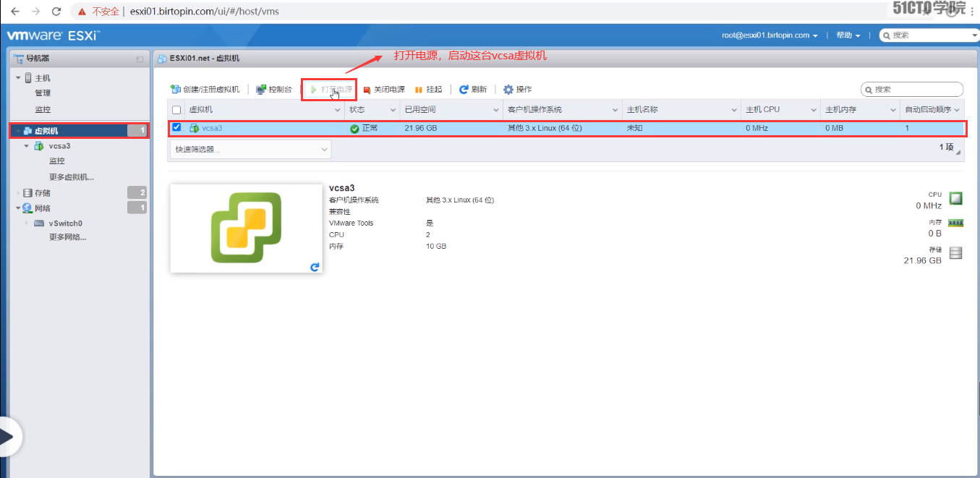Uncheck the vcsa3 row checkbox
980x478 pixels.
(176, 127)
